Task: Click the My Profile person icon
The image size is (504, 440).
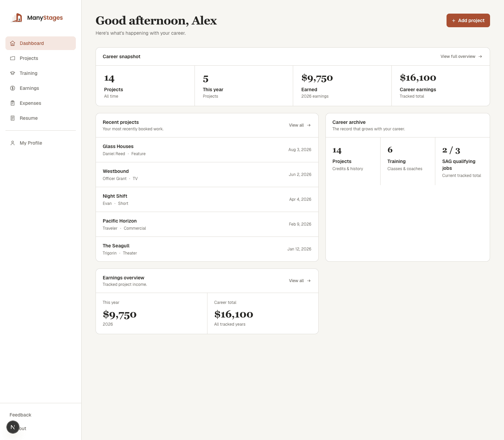Action: coord(13,143)
